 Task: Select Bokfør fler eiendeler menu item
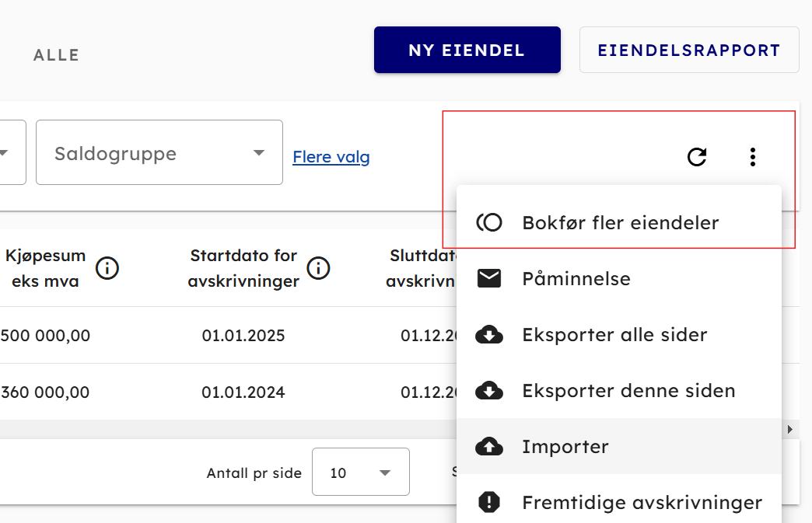click(x=620, y=223)
